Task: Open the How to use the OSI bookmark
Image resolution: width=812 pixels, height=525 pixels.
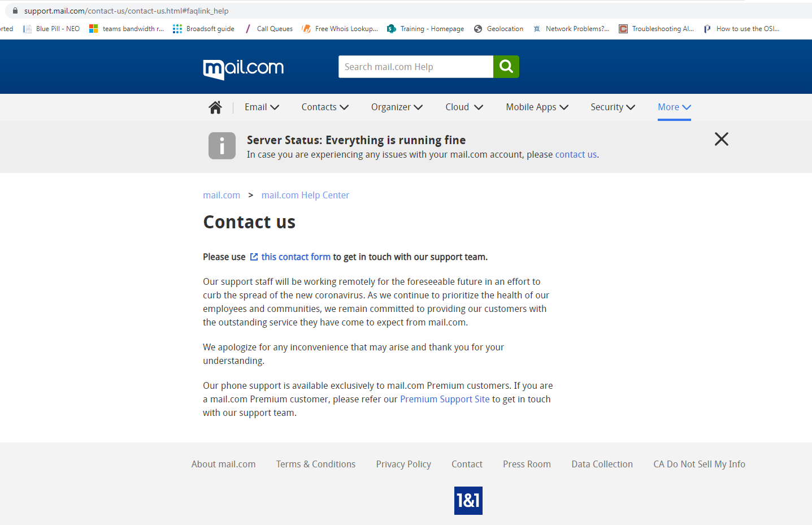Action: coord(741,29)
